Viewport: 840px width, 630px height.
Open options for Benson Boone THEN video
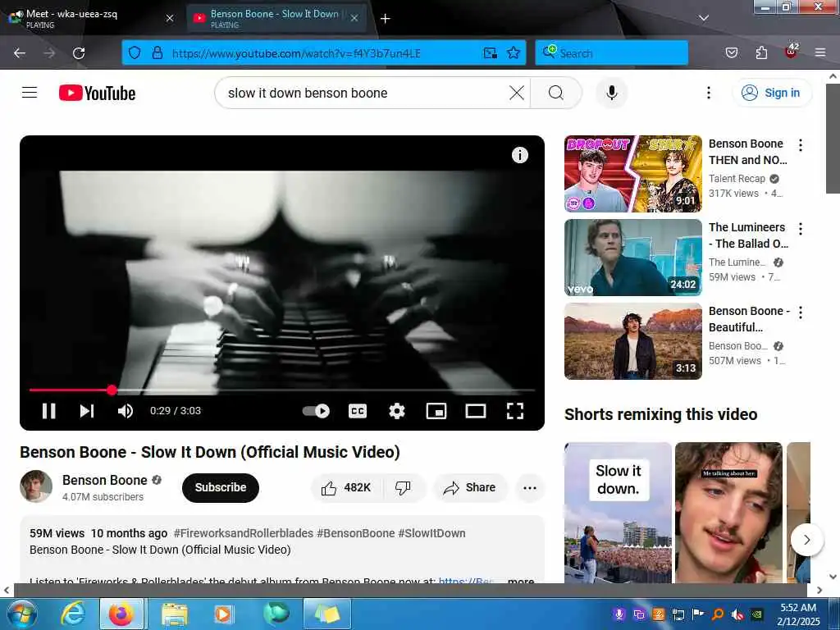[801, 144]
